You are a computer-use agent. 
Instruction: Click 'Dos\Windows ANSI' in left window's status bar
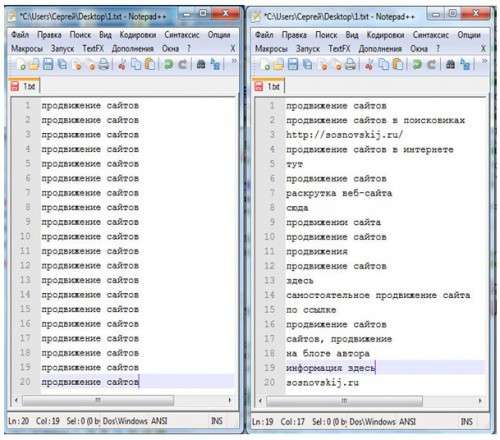pyautogui.click(x=135, y=421)
